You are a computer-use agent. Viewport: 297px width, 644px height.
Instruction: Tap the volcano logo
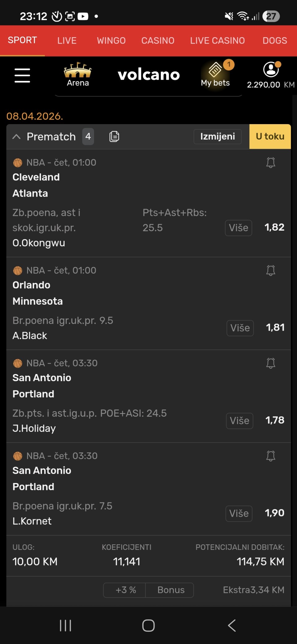tap(148, 75)
